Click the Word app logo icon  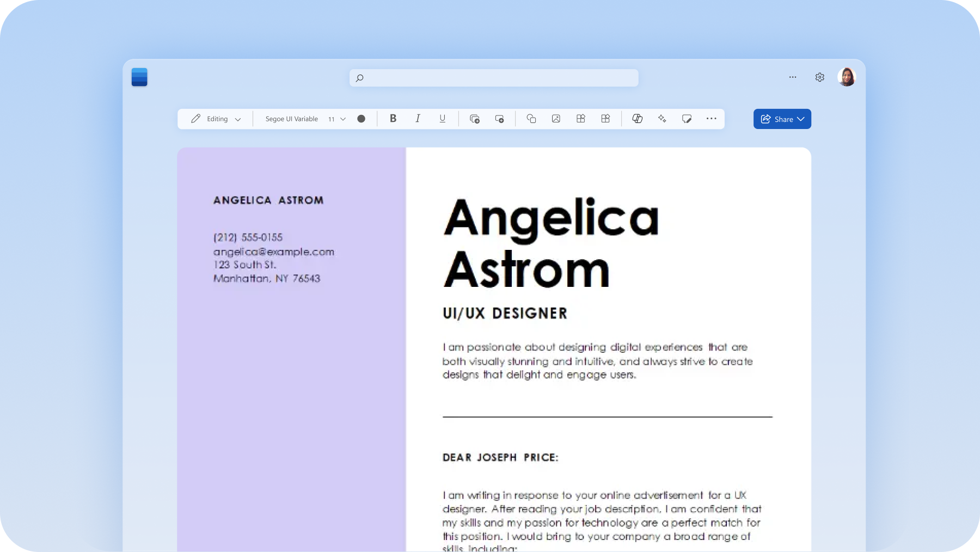[x=139, y=77]
